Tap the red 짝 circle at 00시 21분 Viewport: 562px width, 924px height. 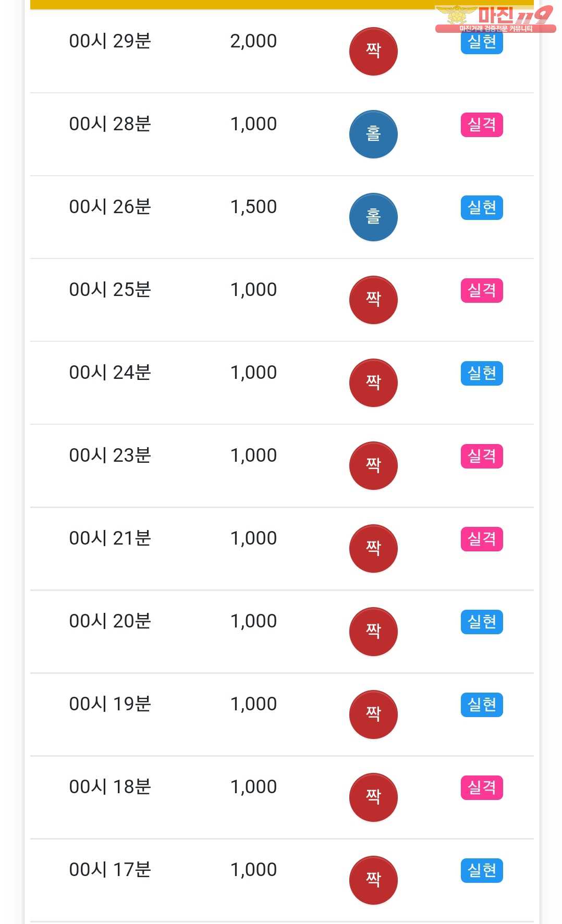373,548
